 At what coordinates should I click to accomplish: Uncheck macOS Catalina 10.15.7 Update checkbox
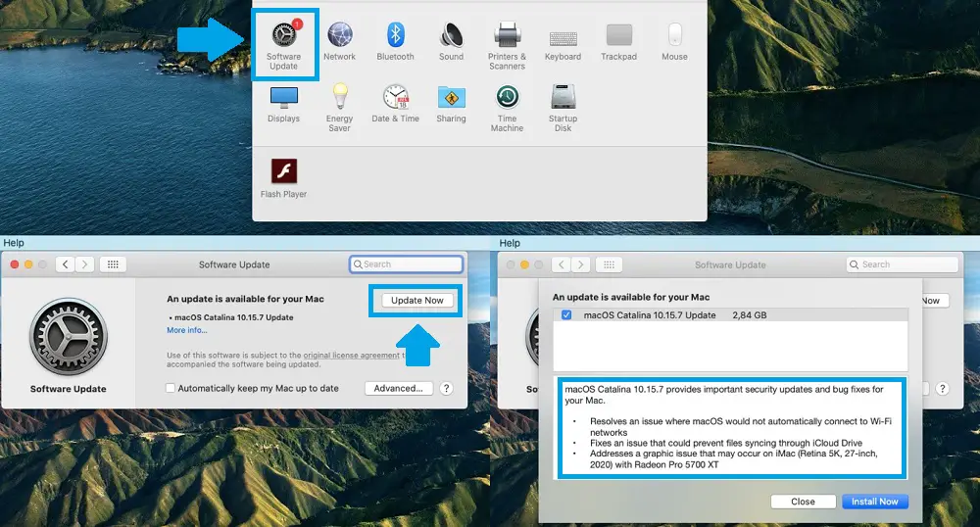tap(566, 315)
